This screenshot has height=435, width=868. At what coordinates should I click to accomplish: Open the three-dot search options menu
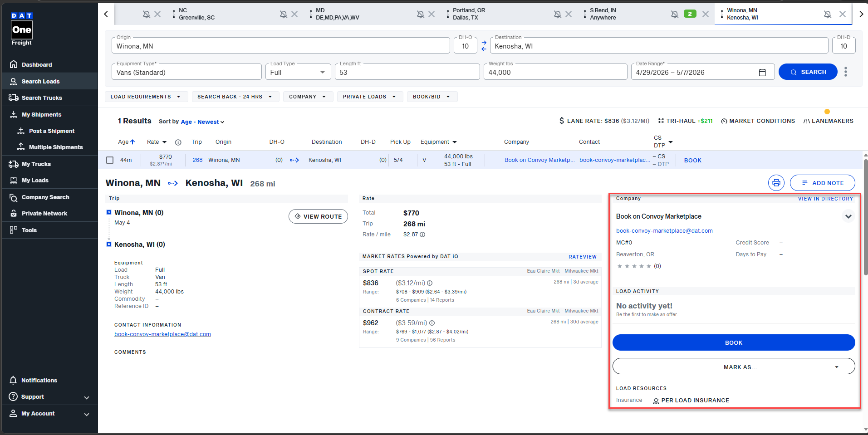(845, 72)
